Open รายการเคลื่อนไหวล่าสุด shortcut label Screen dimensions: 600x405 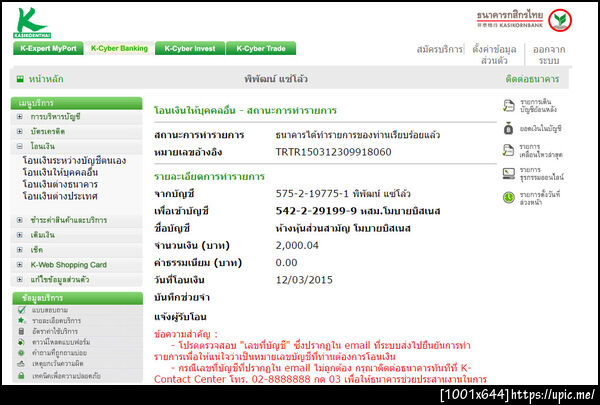(x=541, y=151)
